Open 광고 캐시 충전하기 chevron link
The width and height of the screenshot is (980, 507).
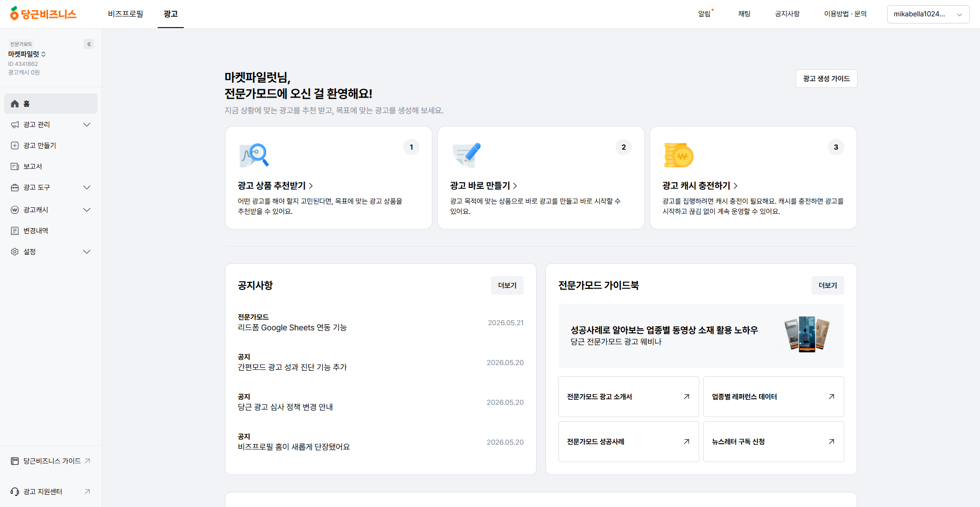(x=700, y=186)
